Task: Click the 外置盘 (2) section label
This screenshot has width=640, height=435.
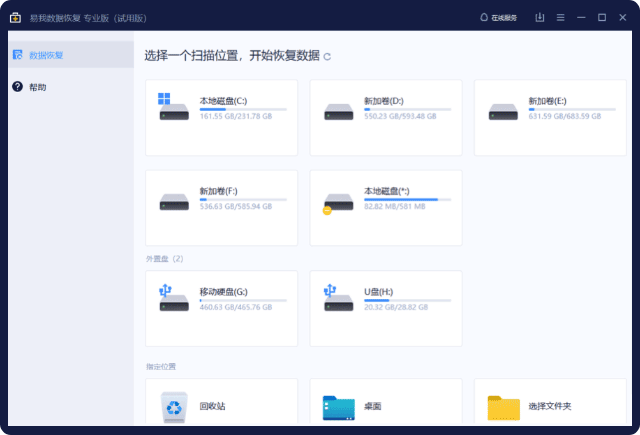Action: pos(164,259)
